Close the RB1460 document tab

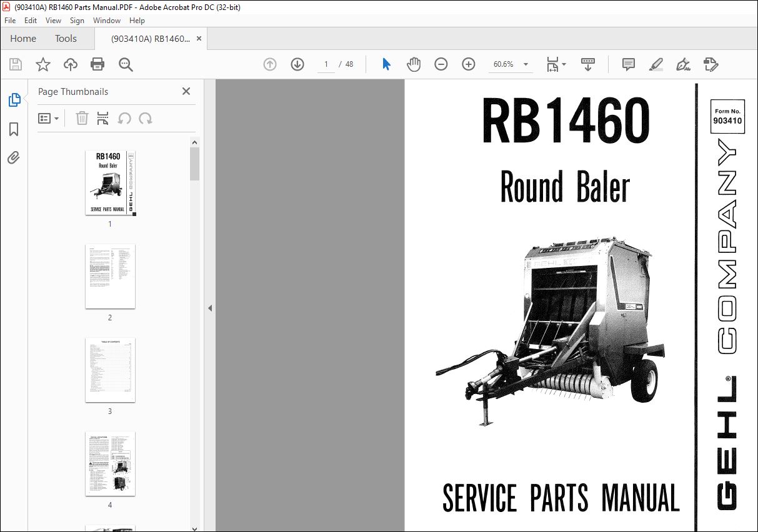[199, 39]
